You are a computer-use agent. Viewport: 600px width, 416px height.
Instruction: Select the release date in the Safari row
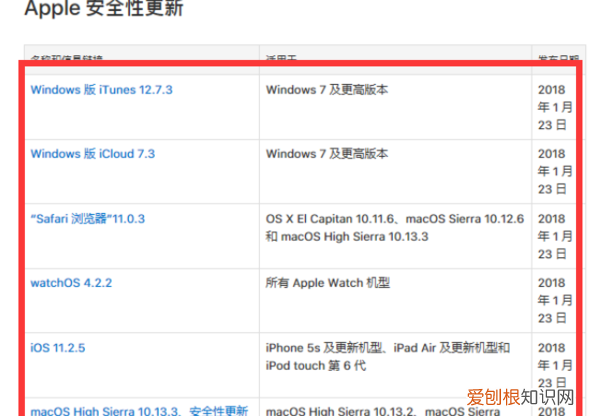click(x=554, y=236)
